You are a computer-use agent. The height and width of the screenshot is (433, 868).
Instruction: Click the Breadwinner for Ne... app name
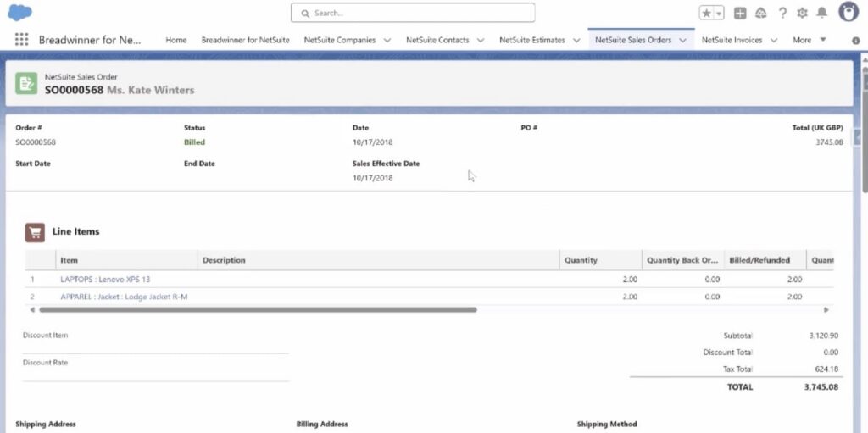pyautogui.click(x=90, y=40)
